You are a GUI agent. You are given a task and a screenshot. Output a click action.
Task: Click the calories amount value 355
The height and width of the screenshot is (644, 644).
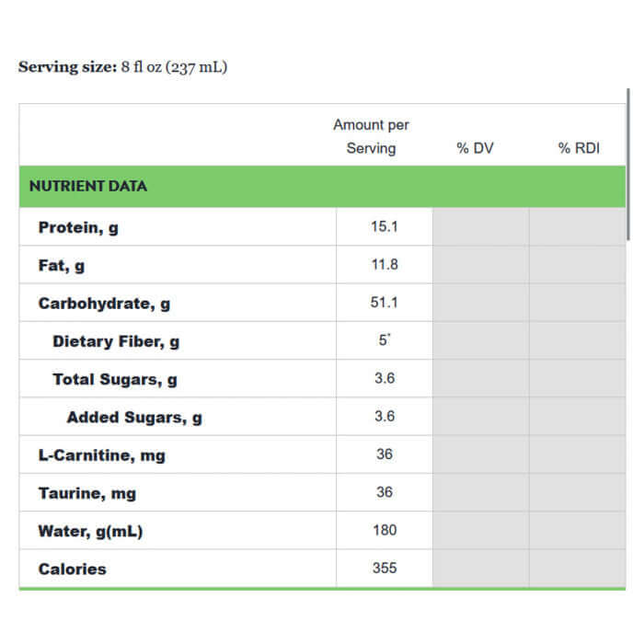385,568
